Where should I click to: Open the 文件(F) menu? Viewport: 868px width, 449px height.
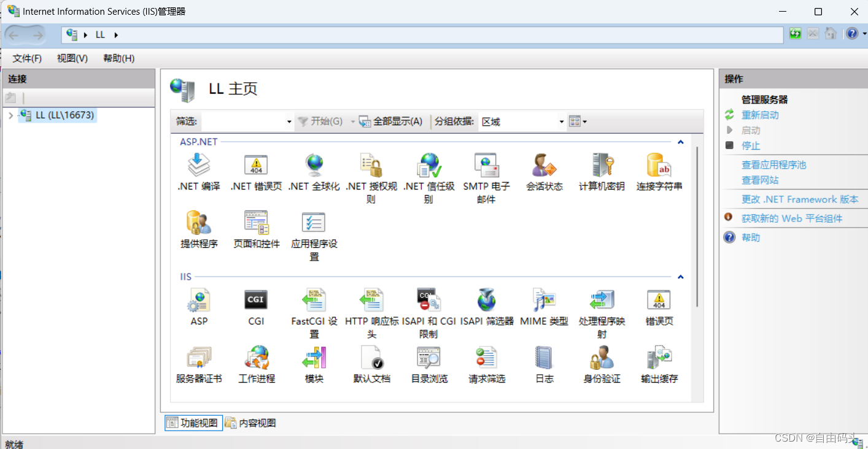pyautogui.click(x=27, y=58)
